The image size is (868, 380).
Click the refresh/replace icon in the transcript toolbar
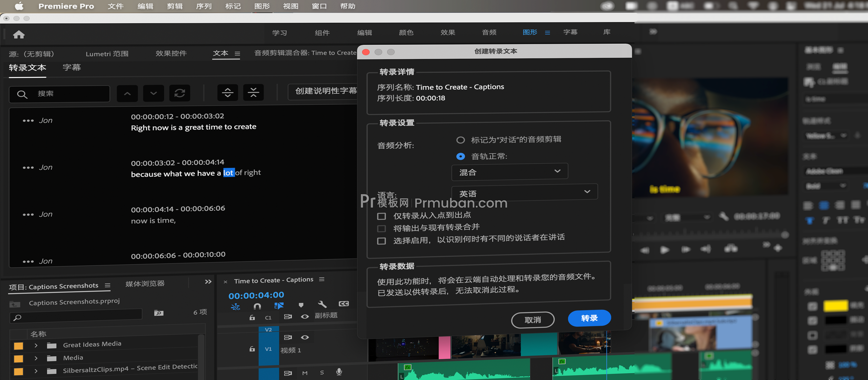point(180,93)
